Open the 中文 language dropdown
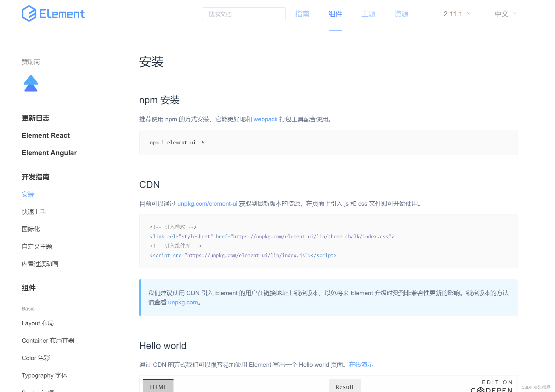The width and height of the screenshot is (555, 392). 501,14
